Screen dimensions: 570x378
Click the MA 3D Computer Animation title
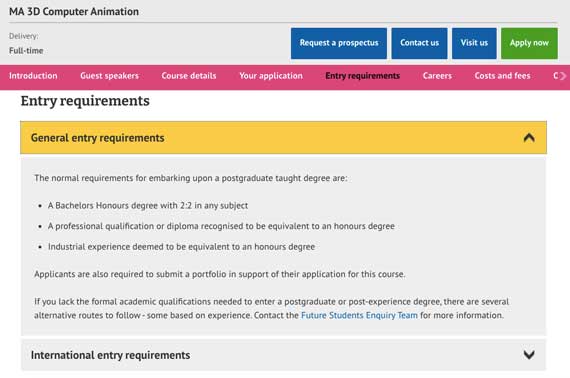[x=74, y=12]
